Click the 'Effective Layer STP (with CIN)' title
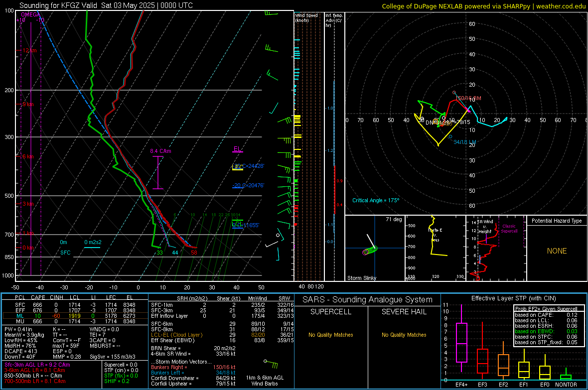This screenshot has width=588, height=390. 513,298
